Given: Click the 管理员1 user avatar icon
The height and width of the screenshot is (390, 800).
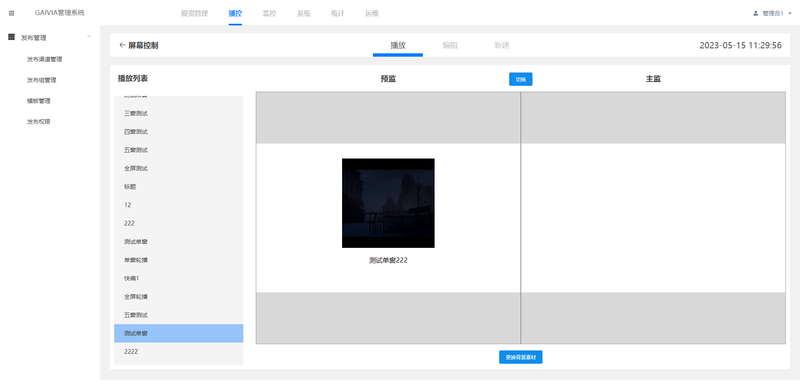Looking at the screenshot, I should 756,14.
